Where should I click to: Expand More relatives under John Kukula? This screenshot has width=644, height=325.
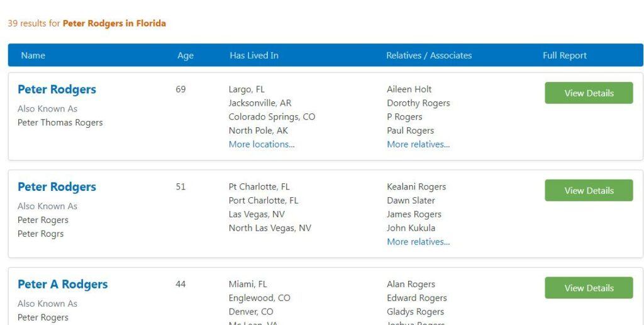(418, 242)
